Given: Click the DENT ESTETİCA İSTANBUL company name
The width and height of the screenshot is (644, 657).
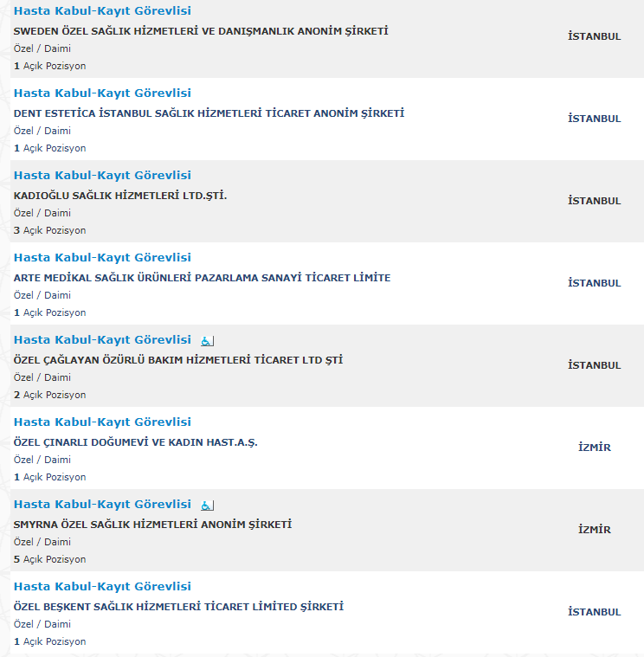Looking at the screenshot, I should [x=209, y=113].
